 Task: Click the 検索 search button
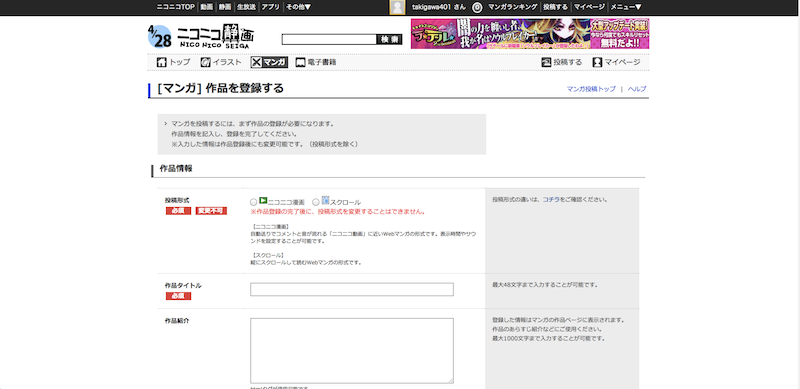(x=389, y=39)
